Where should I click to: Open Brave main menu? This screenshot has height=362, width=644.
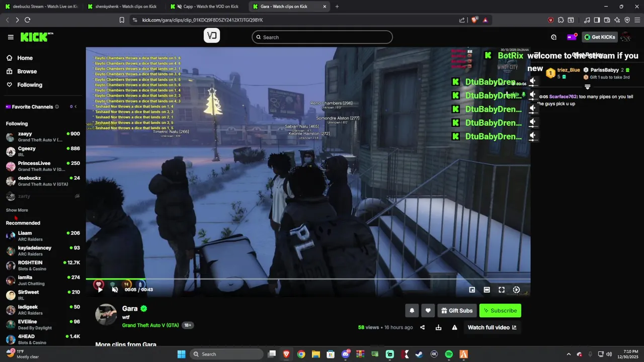pos(637,20)
